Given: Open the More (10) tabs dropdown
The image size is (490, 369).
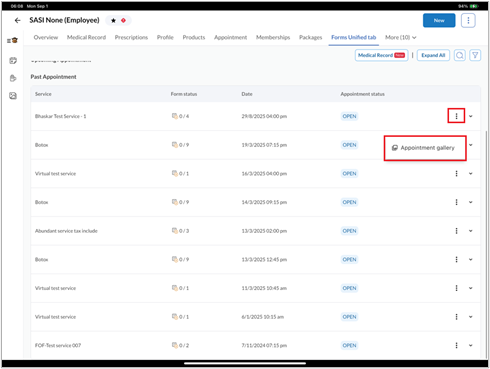Looking at the screenshot, I should point(401,37).
